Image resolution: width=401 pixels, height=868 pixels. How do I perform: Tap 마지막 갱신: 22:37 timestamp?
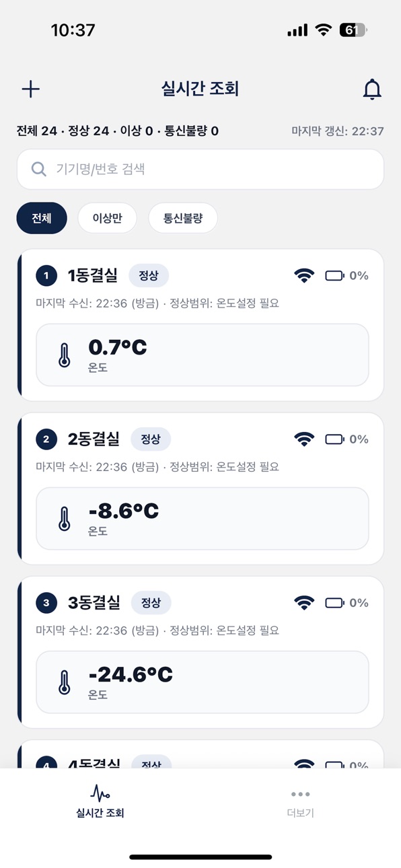click(338, 131)
